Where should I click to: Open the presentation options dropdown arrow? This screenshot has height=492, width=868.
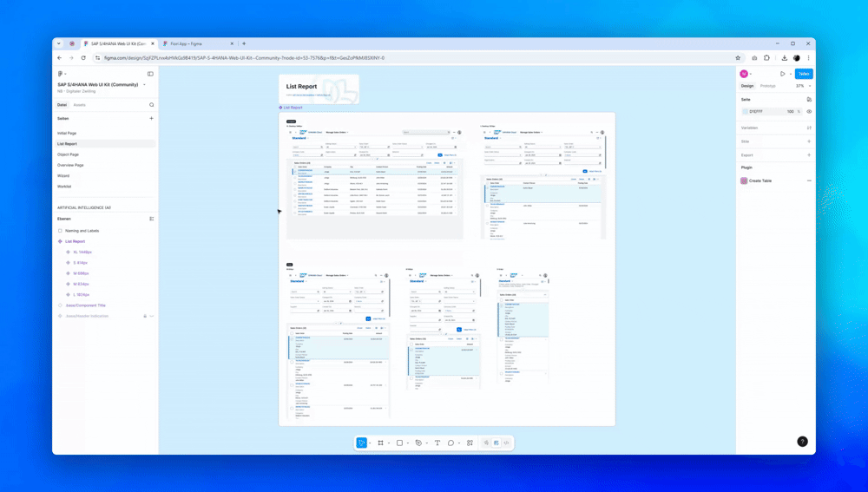coord(791,74)
